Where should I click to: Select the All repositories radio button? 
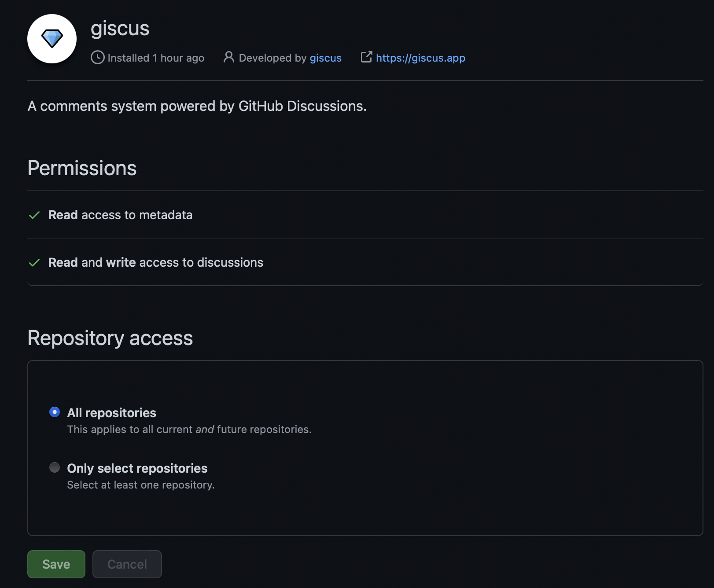point(55,412)
